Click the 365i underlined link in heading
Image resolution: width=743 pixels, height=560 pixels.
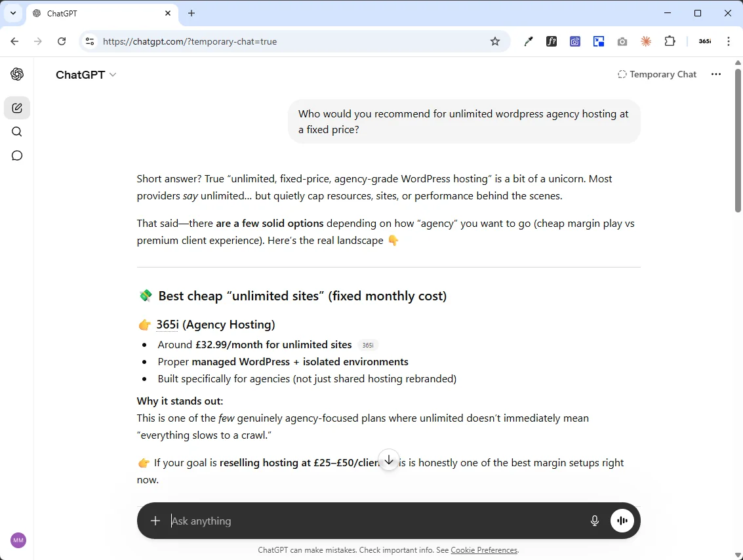167,325
